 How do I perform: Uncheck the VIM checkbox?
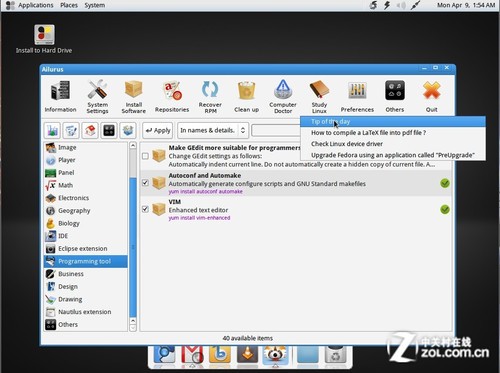(145, 209)
